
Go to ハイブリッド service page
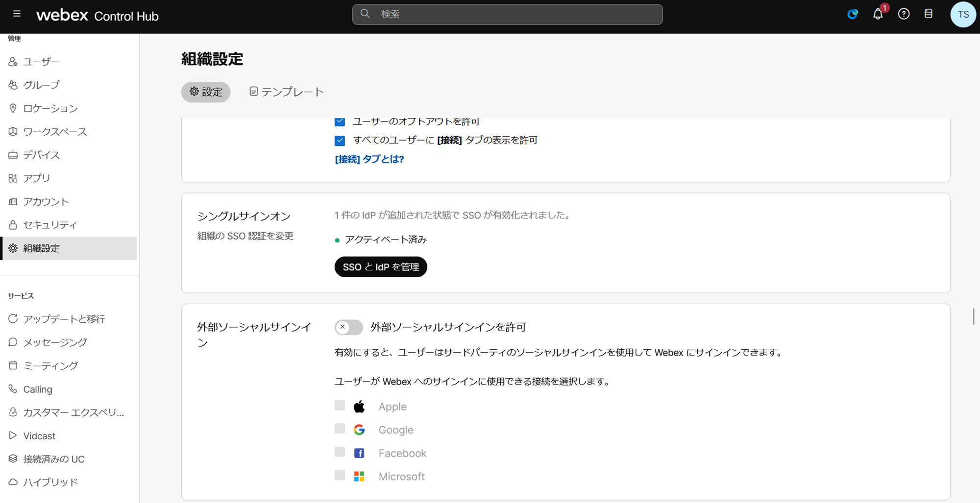pyautogui.click(x=69, y=482)
